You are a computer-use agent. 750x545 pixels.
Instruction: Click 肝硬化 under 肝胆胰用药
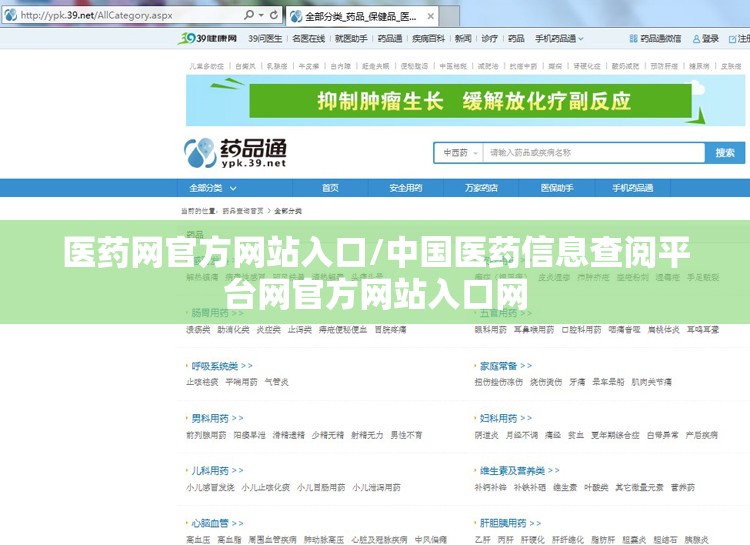pos(532,540)
